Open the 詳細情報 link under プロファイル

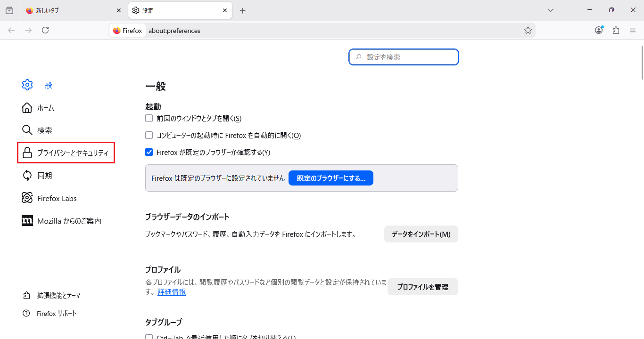pyautogui.click(x=172, y=292)
